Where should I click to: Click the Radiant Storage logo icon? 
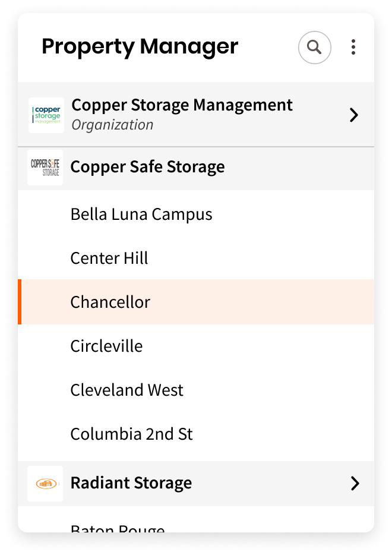pos(45,483)
